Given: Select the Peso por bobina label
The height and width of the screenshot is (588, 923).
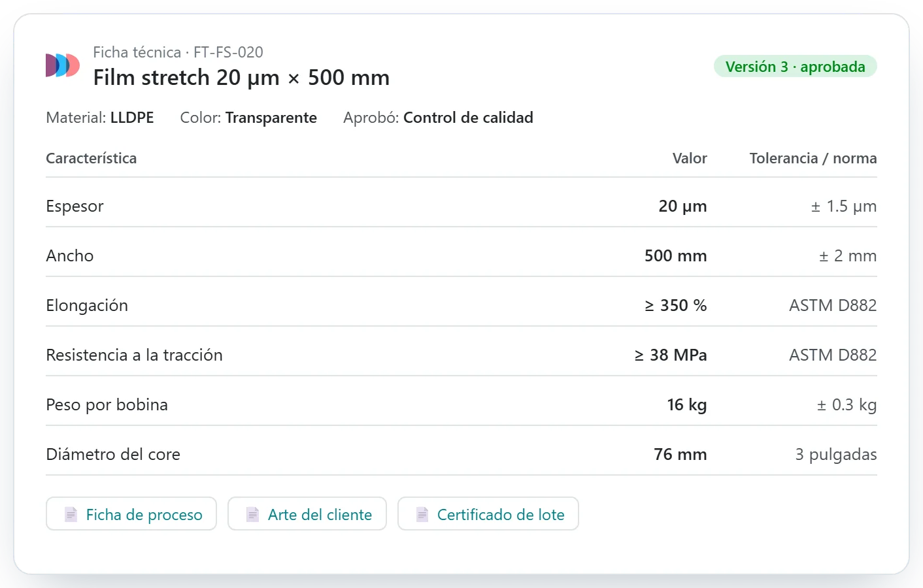Looking at the screenshot, I should 107,405.
